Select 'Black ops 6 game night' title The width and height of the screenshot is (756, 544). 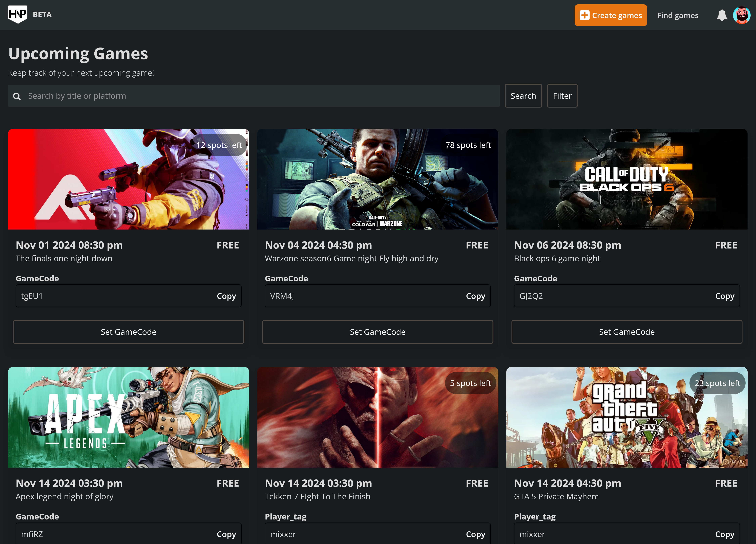click(x=557, y=259)
